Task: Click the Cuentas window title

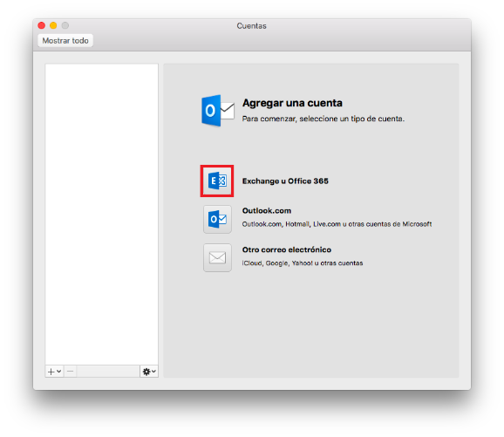Action: coord(251,25)
